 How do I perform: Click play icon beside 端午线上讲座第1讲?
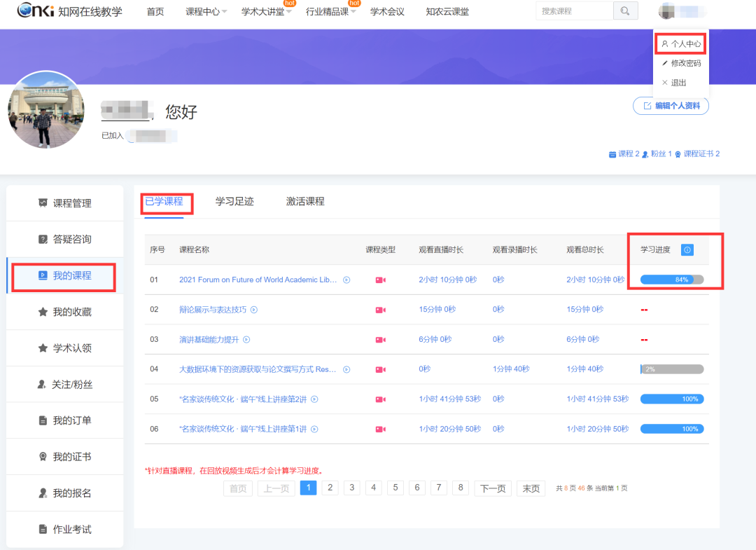(x=314, y=429)
